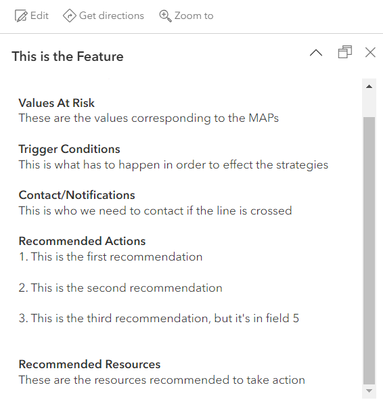Click the scrollbar up arrow
Image resolution: width=383 pixels, height=400 pixels.
click(x=369, y=87)
